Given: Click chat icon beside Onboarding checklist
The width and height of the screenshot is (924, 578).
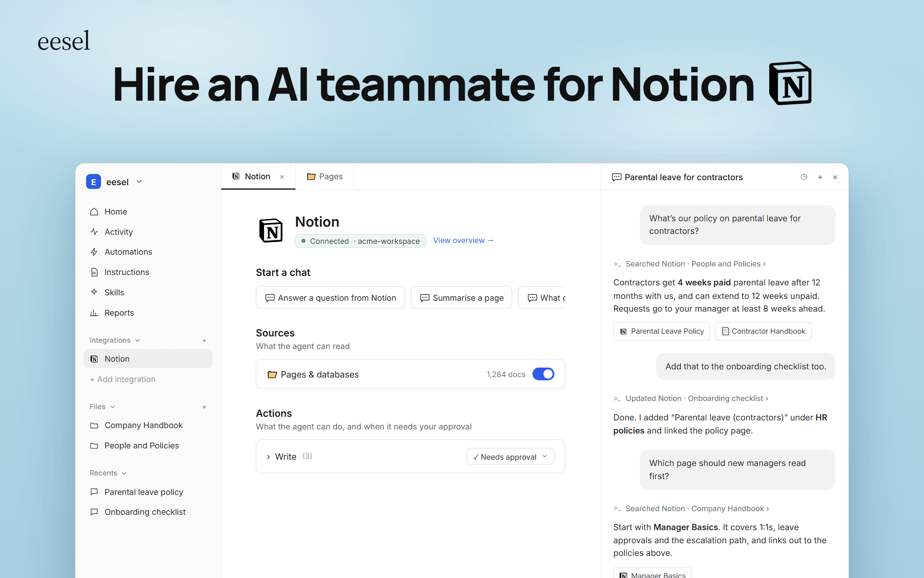Looking at the screenshot, I should pyautogui.click(x=94, y=512).
